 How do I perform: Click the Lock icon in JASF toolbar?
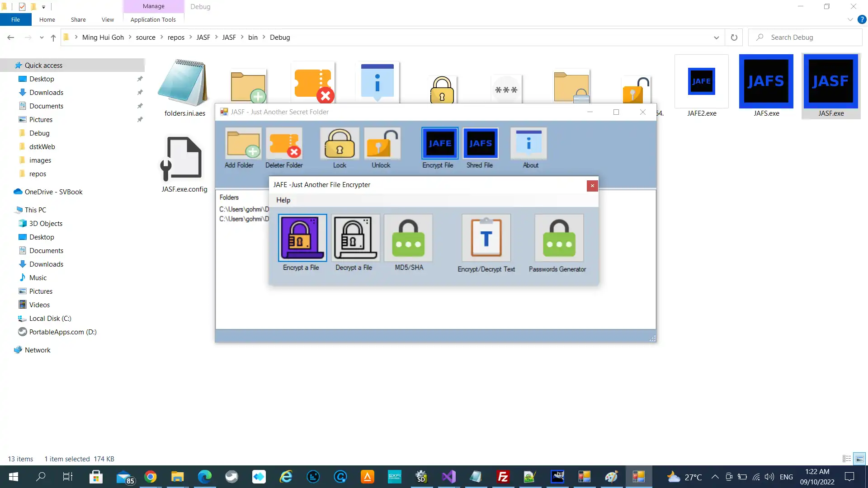[339, 148]
